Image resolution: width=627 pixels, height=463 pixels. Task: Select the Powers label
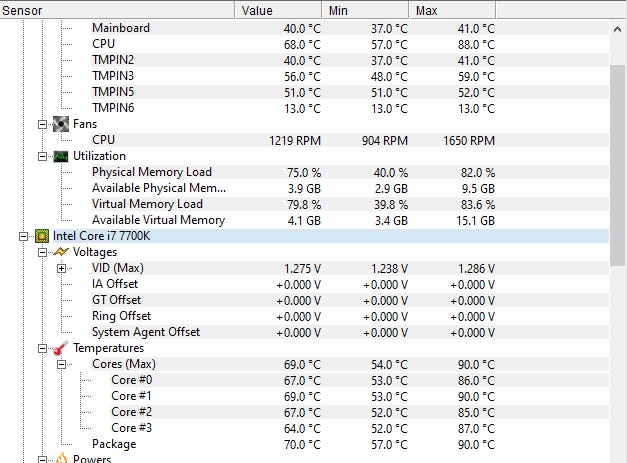click(x=92, y=459)
